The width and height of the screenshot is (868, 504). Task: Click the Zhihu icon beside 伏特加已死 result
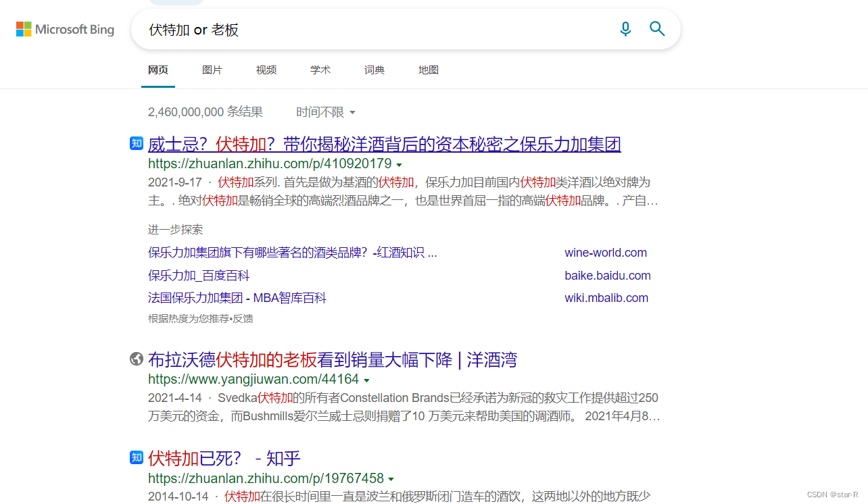click(137, 457)
